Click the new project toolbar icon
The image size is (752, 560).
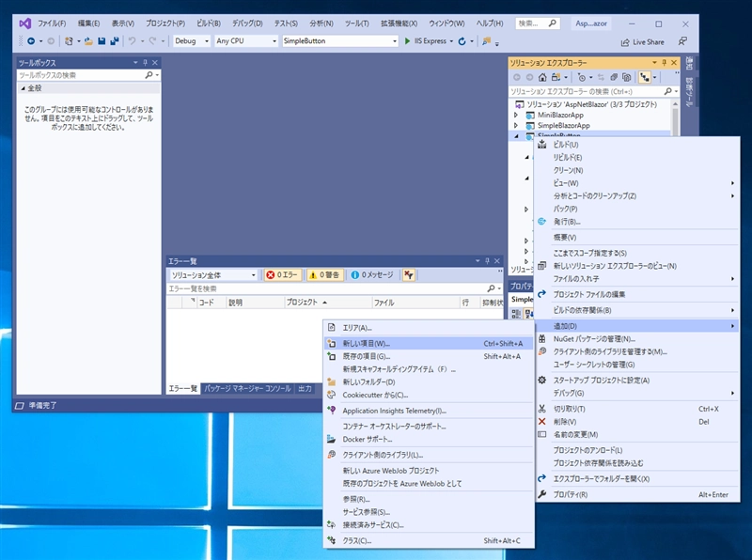(x=69, y=41)
